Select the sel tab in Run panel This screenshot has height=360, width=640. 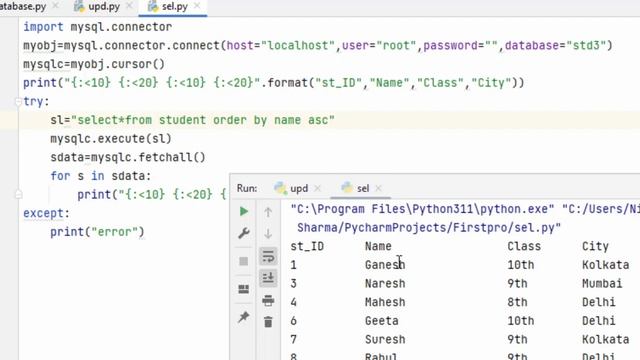coord(363,188)
